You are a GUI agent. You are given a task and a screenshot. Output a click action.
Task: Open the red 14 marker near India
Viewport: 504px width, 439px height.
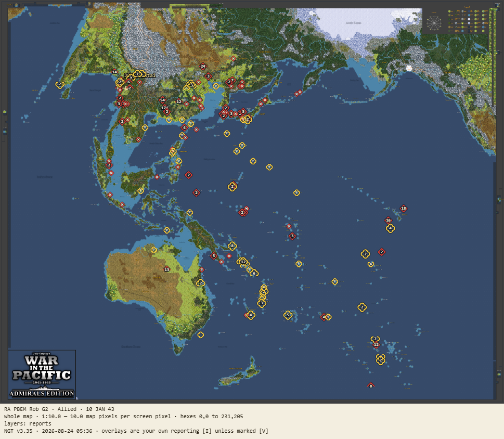114,72
